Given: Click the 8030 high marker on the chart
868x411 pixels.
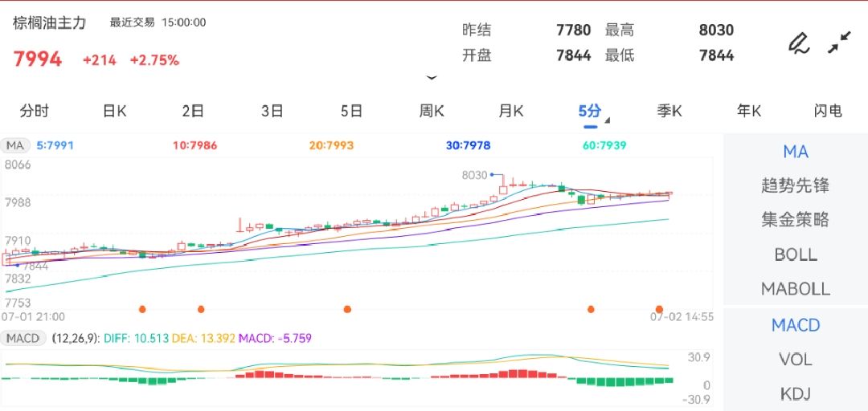Looking at the screenshot, I should pyautogui.click(x=474, y=175).
